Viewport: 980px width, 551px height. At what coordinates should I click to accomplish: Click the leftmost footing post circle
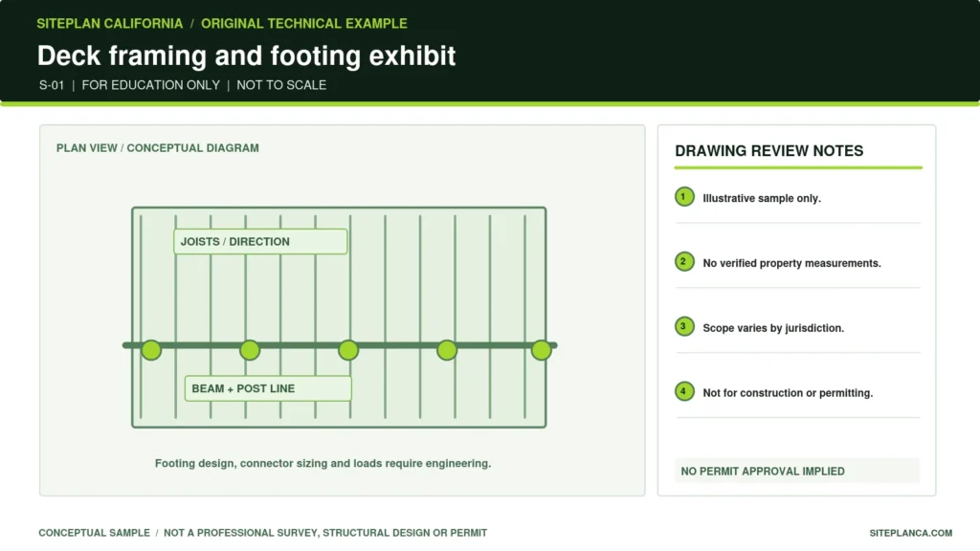tap(151, 350)
